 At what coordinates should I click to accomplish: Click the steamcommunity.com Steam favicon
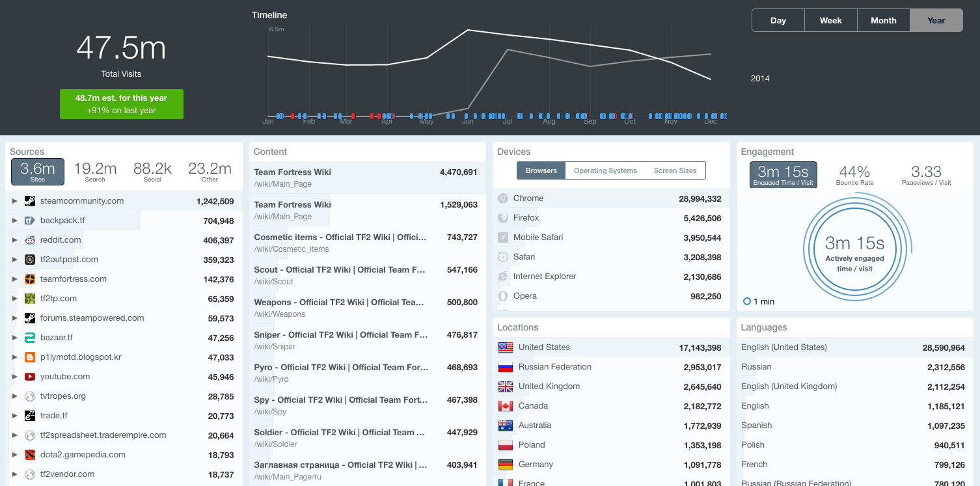tap(30, 201)
